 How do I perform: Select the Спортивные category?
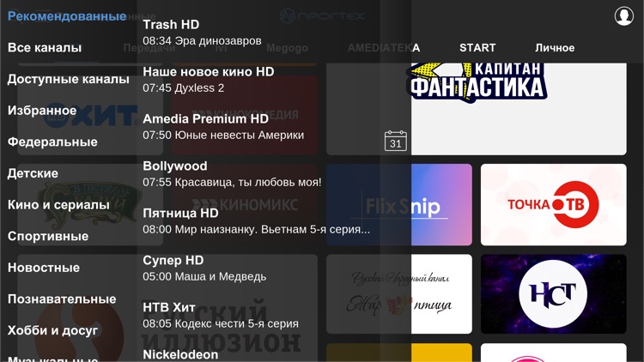coord(48,236)
